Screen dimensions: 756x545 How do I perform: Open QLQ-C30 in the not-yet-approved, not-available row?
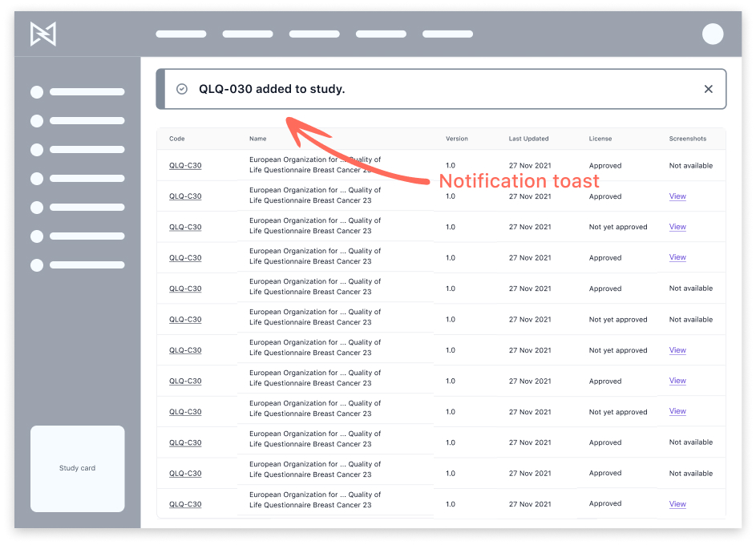(x=185, y=320)
